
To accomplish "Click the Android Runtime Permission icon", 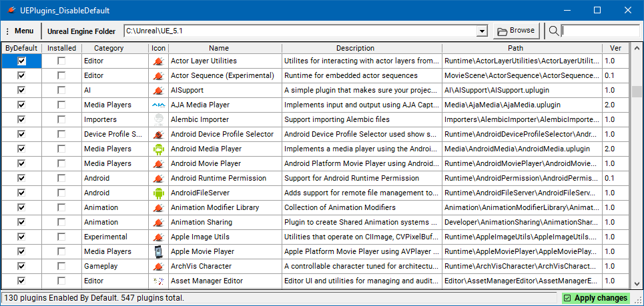I will (159, 179).
